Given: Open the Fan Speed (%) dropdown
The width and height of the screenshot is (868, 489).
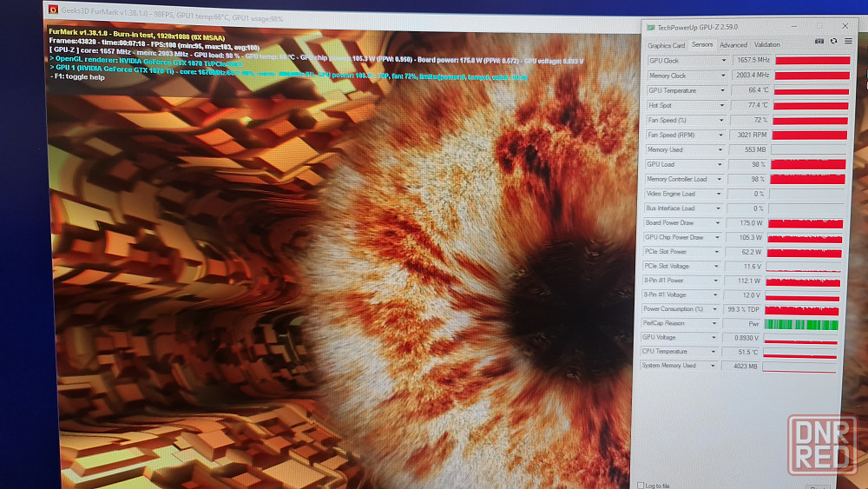Looking at the screenshot, I should click(720, 120).
